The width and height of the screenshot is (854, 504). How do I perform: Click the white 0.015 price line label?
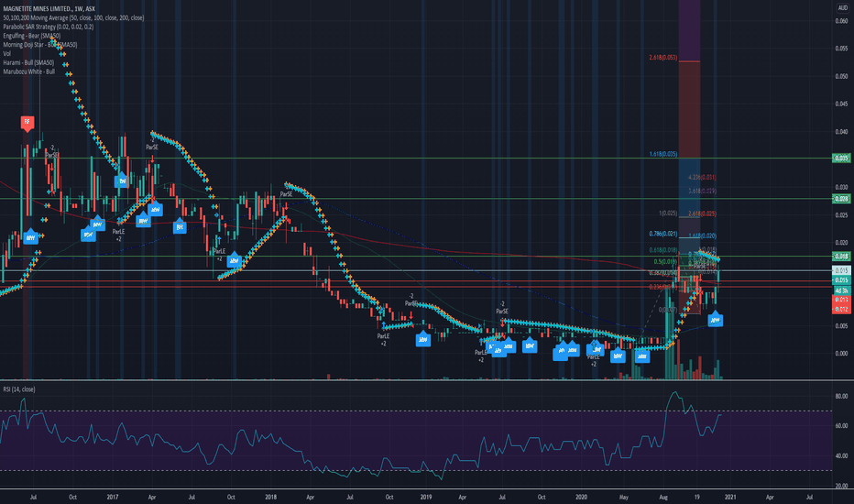[841, 270]
